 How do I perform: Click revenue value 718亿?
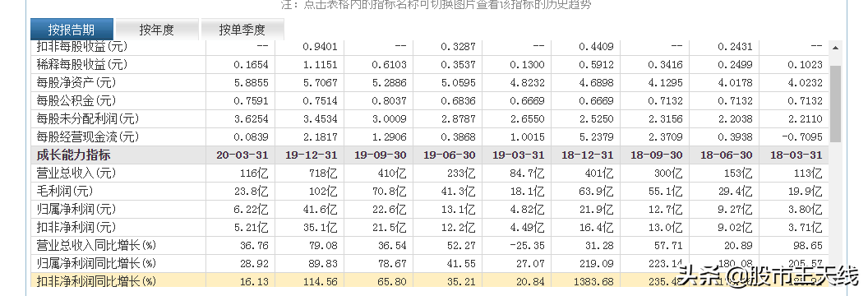click(323, 173)
